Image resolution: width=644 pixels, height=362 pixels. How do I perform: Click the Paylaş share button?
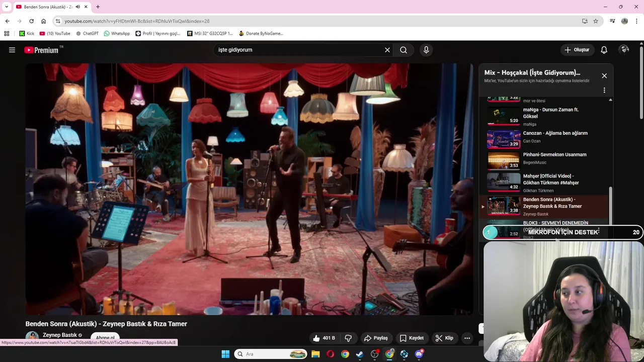[x=376, y=338]
